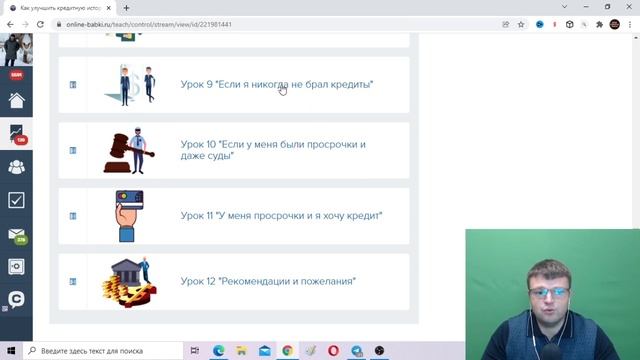
Task: Open File Explorer from the taskbar
Action: (241, 351)
